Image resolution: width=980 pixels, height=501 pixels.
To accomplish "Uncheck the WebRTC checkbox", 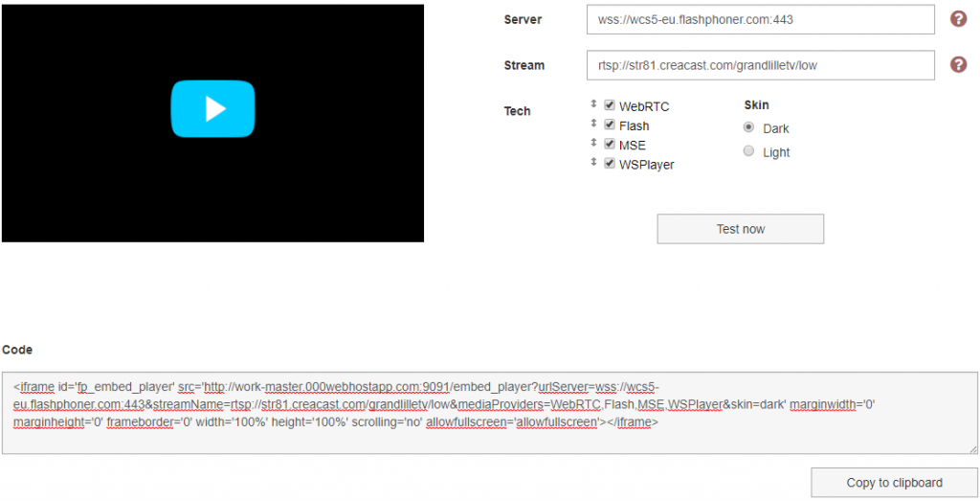I will pos(610,105).
